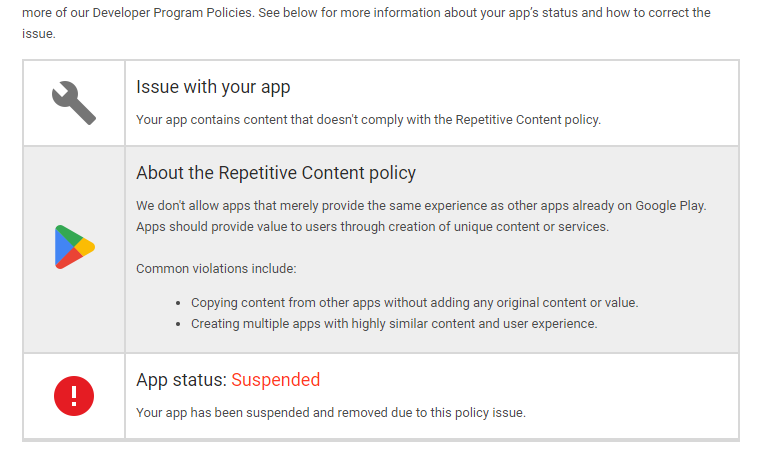Click the sentence mentioning Repetitive Content policy compliance
Screen dimensions: 758x452
click(x=368, y=120)
